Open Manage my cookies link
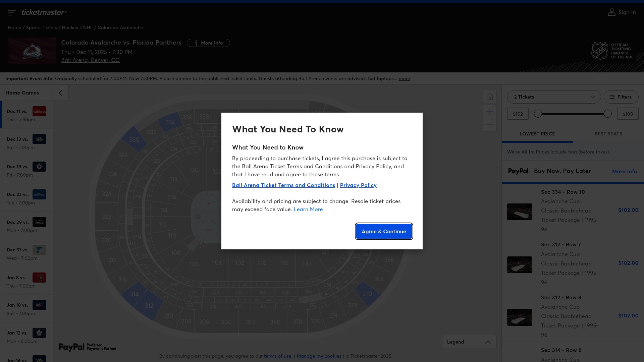The width and height of the screenshot is (644, 362). pyautogui.click(x=319, y=356)
